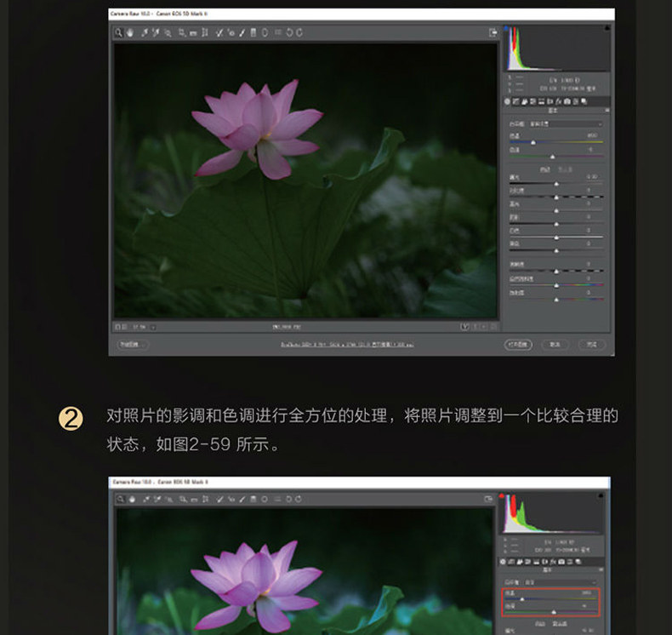Viewport: 672px width, 635px height.
Task: Select Graduated Filter in upper Camera Raw window
Action: click(253, 32)
